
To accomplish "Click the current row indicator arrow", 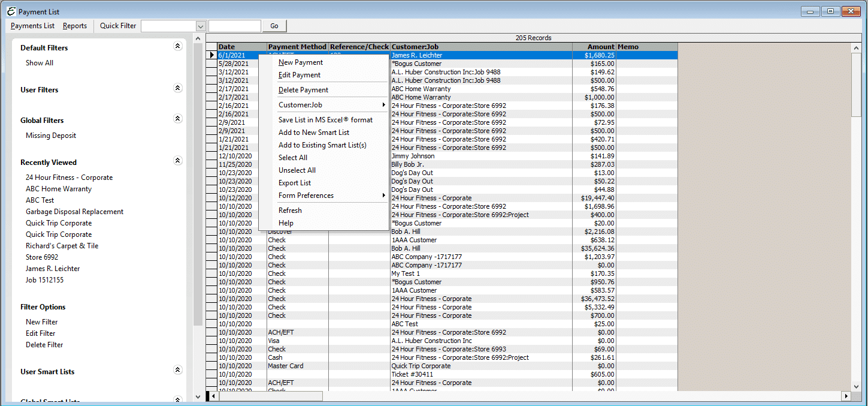I will (x=211, y=55).
